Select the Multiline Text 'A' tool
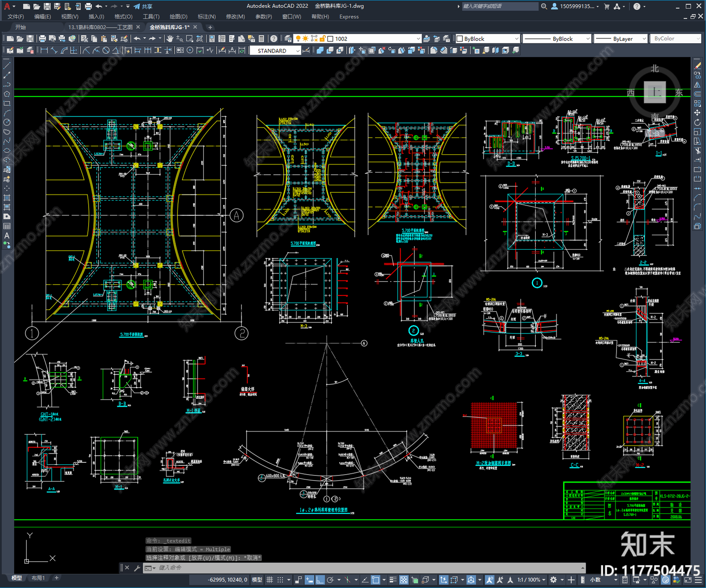The image size is (706, 588). click(x=7, y=236)
